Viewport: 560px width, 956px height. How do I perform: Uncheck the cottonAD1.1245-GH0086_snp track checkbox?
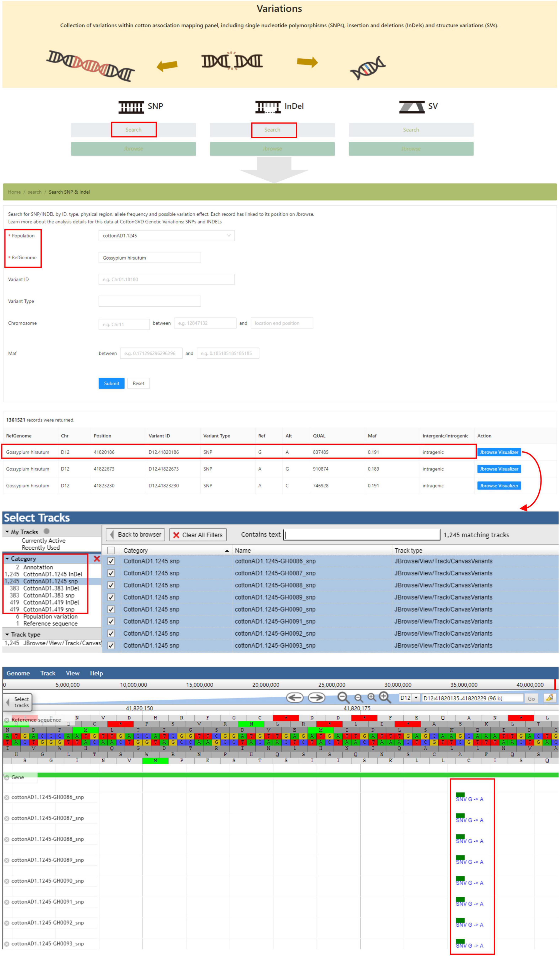[111, 561]
